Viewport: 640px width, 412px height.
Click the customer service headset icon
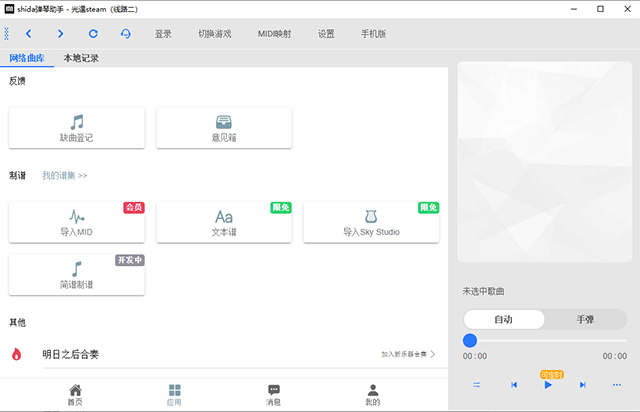coord(126,33)
